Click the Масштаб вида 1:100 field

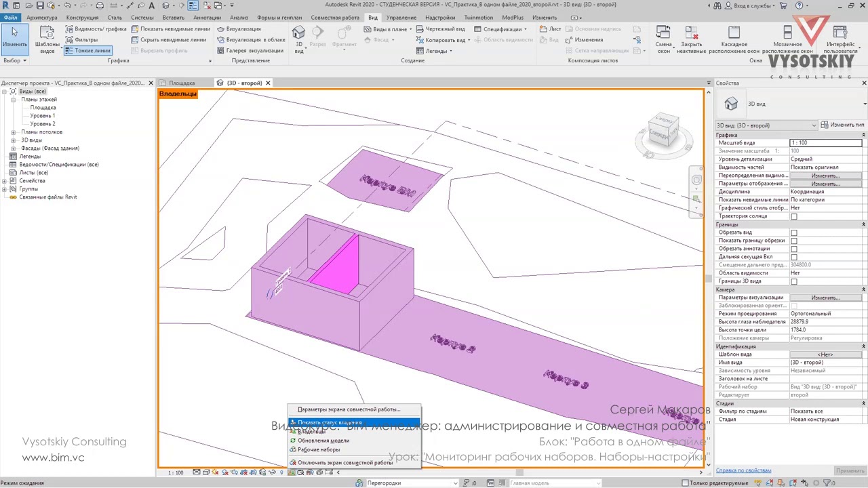(825, 143)
